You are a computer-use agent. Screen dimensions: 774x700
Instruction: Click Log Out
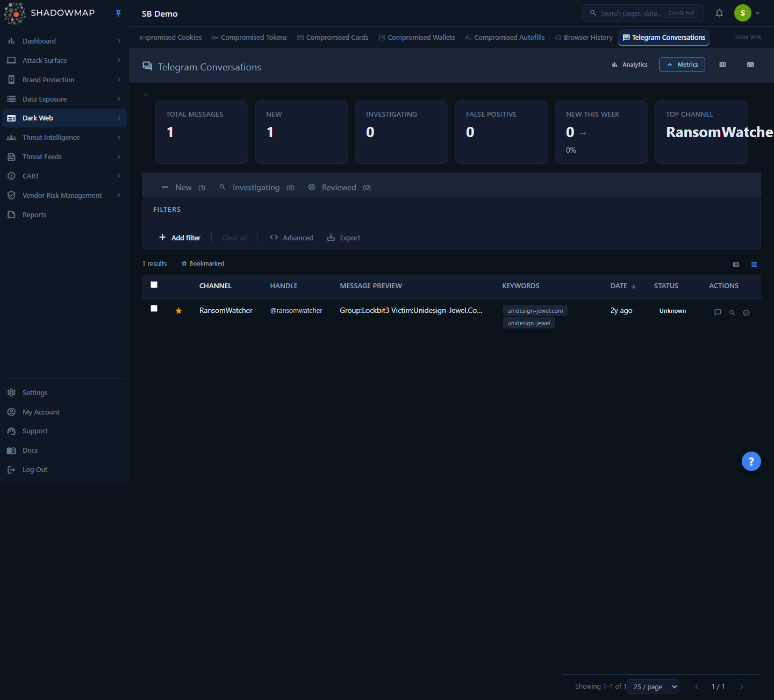point(64,470)
